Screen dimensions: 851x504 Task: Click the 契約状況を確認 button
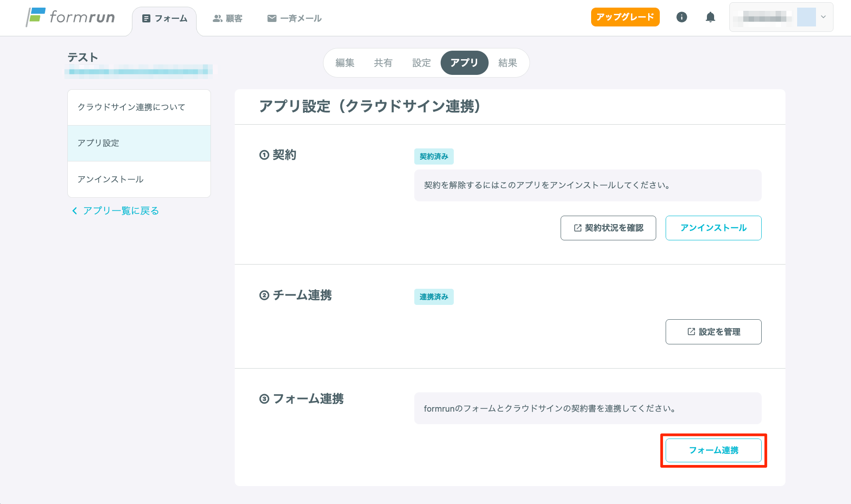[x=608, y=228]
